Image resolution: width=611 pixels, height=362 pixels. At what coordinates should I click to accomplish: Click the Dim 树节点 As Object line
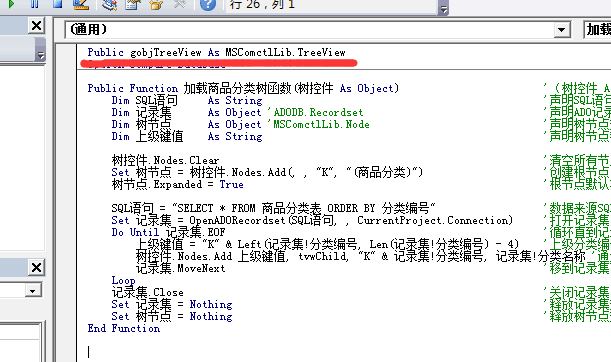coord(186,125)
